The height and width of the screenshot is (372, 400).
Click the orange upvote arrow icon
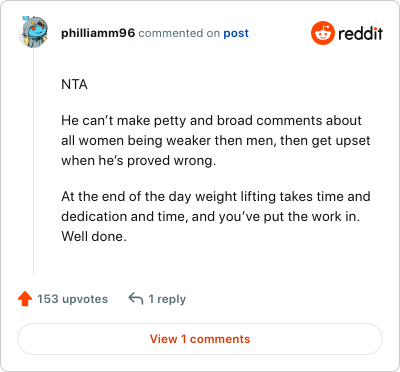tap(25, 299)
